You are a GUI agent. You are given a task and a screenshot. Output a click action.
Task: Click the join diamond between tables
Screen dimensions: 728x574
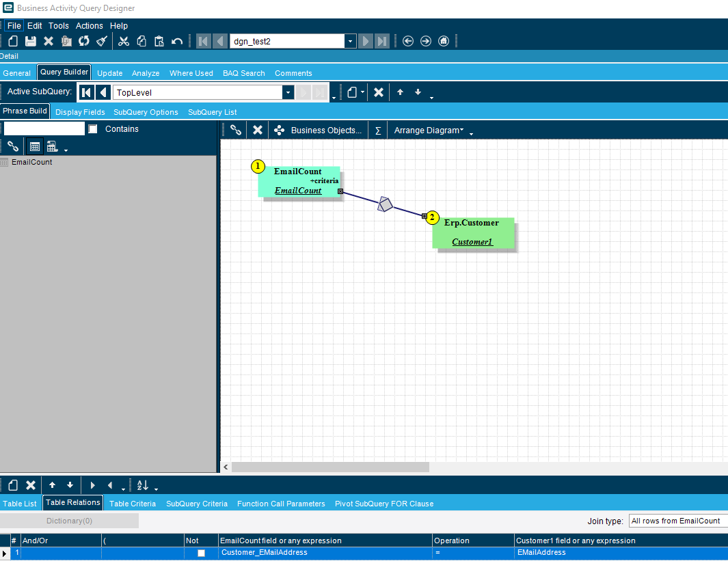tap(385, 204)
